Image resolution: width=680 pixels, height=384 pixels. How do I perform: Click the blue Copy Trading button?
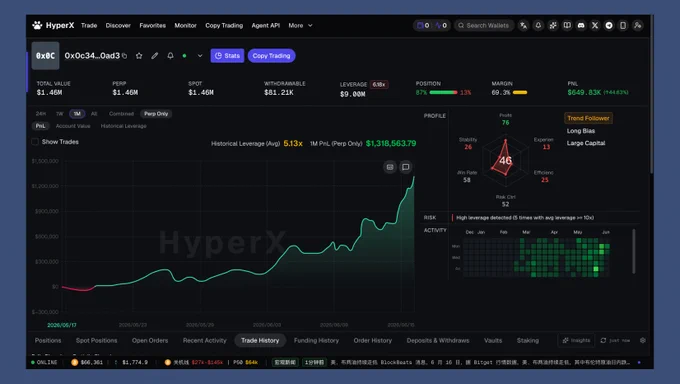tap(271, 56)
